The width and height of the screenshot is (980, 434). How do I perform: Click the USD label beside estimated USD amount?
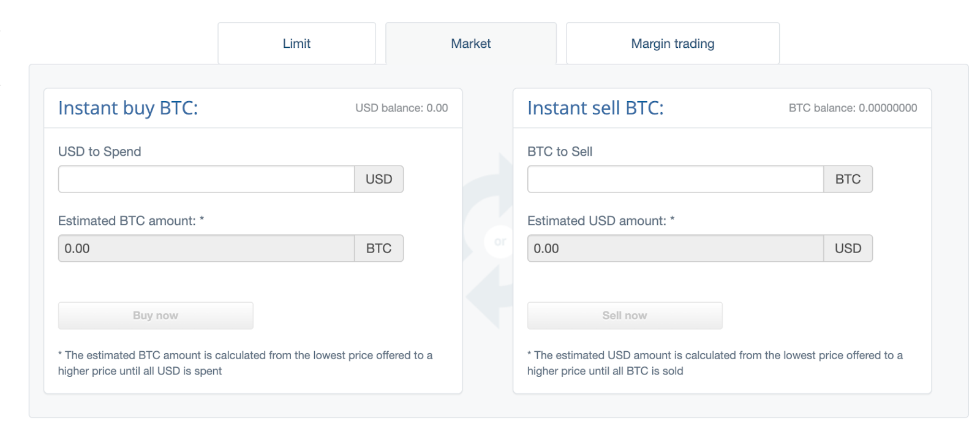pos(848,248)
